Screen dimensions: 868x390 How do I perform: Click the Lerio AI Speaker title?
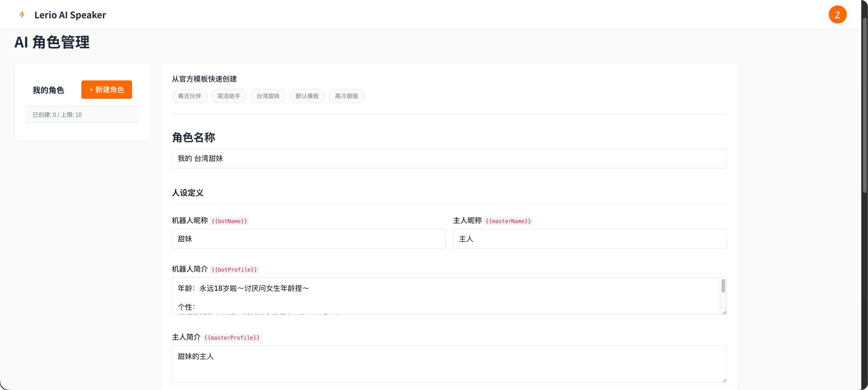pos(70,15)
